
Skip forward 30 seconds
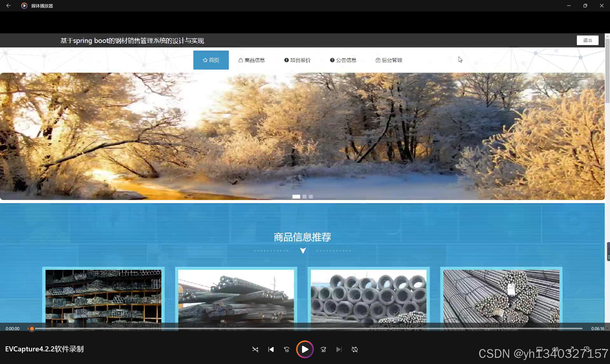(323, 349)
